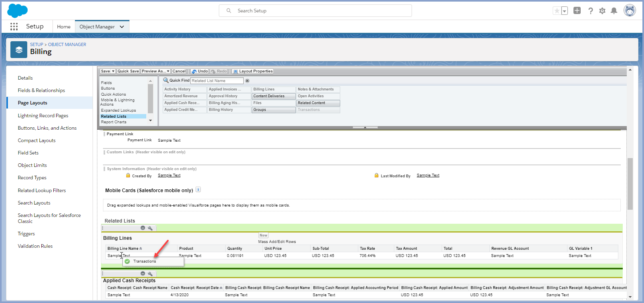This screenshot has height=303, width=644.
Task: Open the SETUP breadcrumb link
Action: pyautogui.click(x=36, y=44)
